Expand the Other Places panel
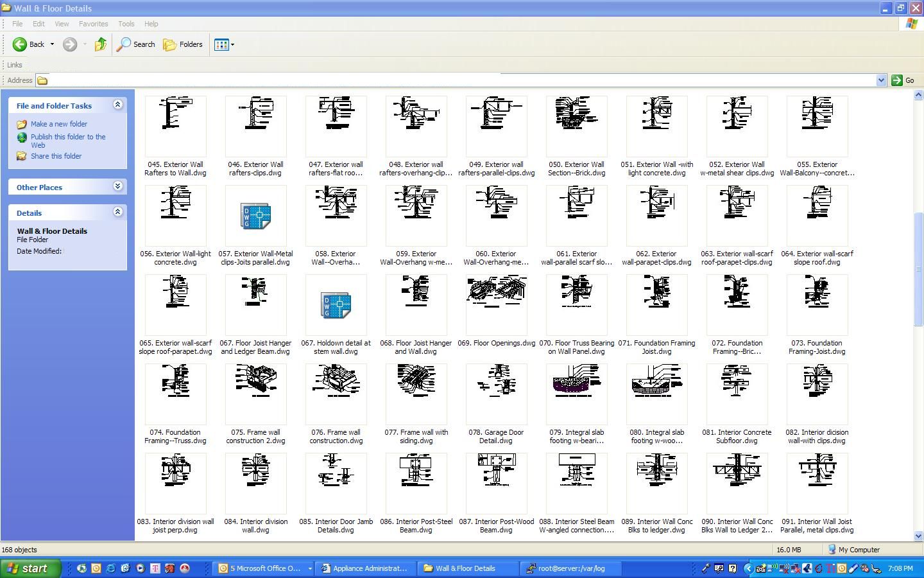 [x=117, y=186]
